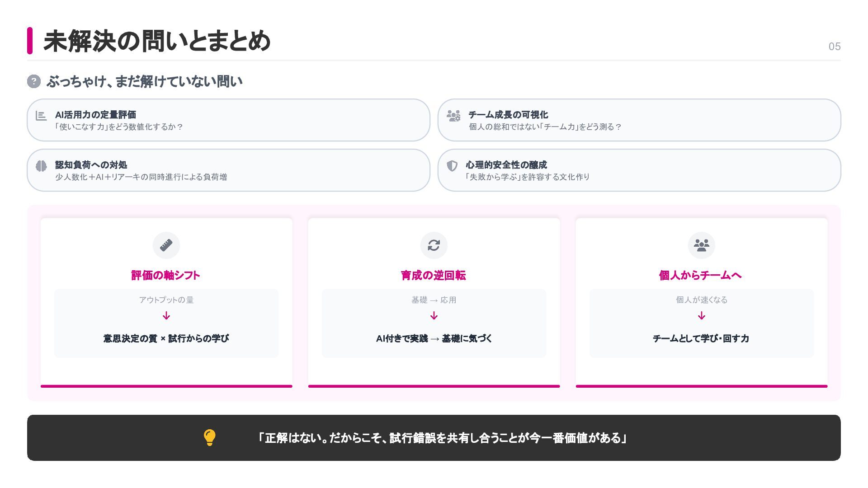The height and width of the screenshot is (488, 868).
Task: Select the 評価の軸シフト card title
Action: pos(165,275)
